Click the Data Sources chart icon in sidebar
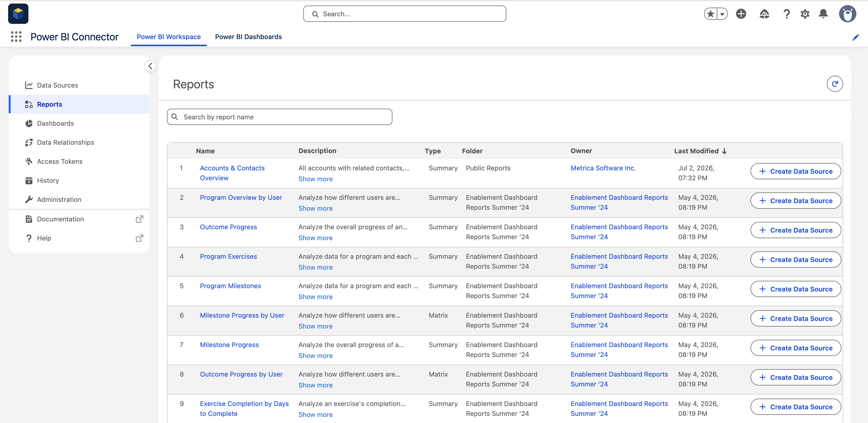The height and width of the screenshot is (423, 868). tap(29, 85)
